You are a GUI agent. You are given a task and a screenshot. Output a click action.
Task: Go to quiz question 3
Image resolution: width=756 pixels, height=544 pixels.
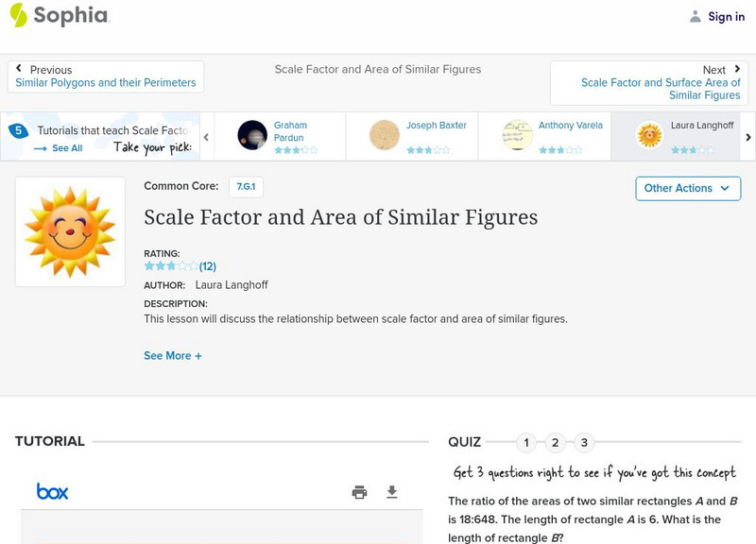tap(584, 442)
